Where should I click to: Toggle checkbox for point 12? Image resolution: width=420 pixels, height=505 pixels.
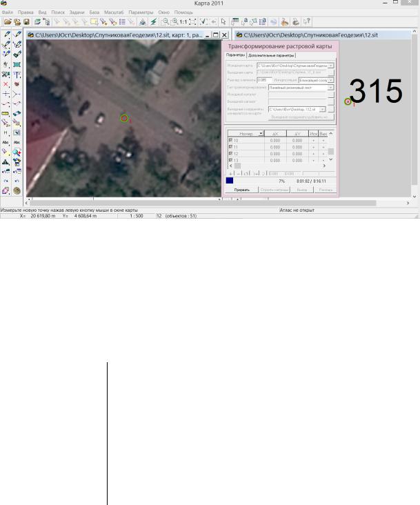pos(230,154)
